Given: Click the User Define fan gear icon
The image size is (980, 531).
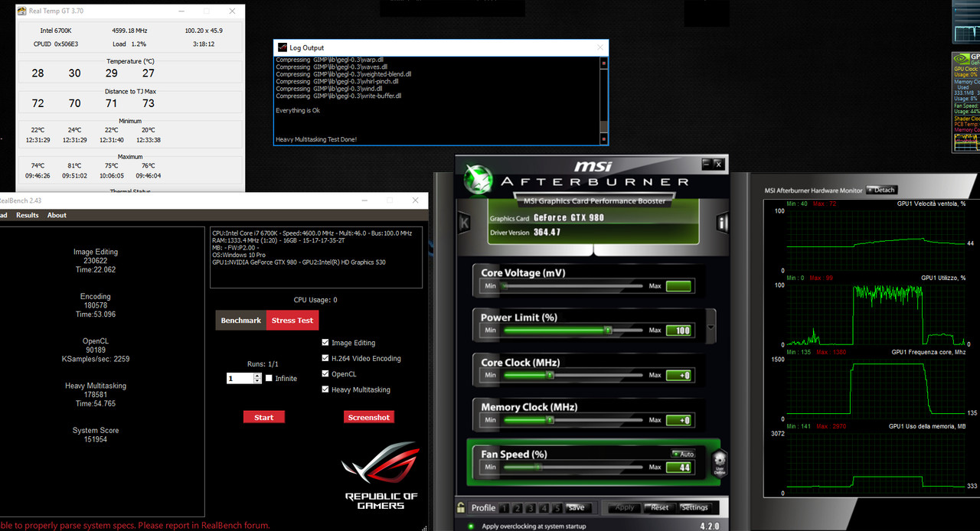Looking at the screenshot, I should tap(718, 463).
